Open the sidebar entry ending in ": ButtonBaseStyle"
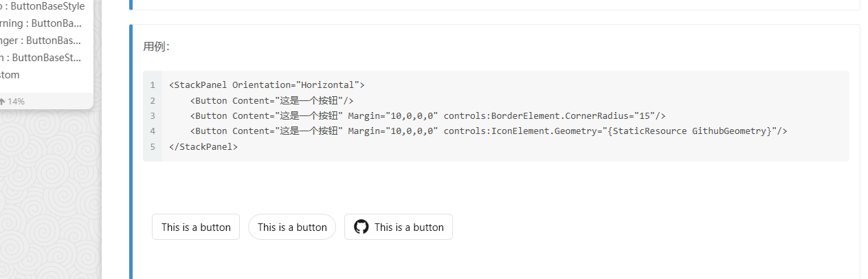The height and width of the screenshot is (279, 868). (43, 6)
